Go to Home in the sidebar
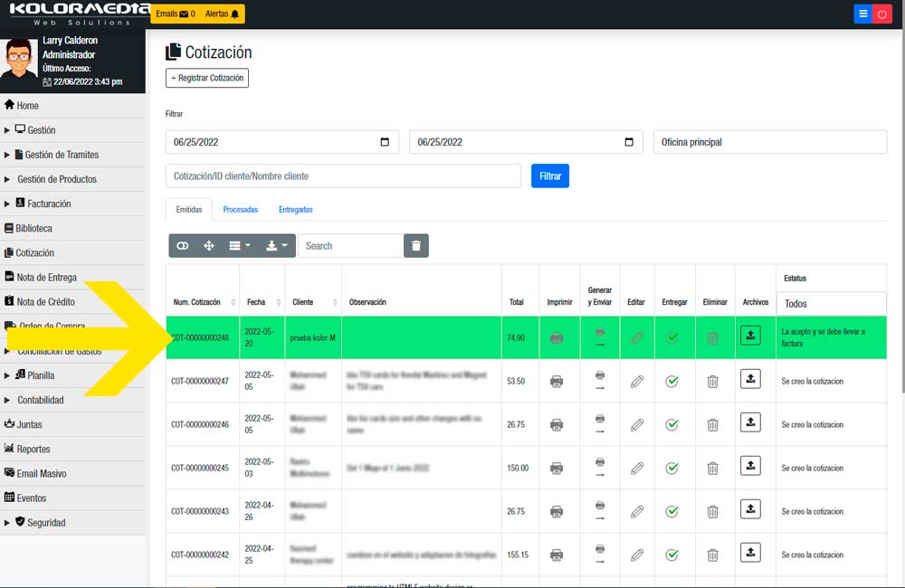This screenshot has width=905, height=588. click(x=72, y=106)
